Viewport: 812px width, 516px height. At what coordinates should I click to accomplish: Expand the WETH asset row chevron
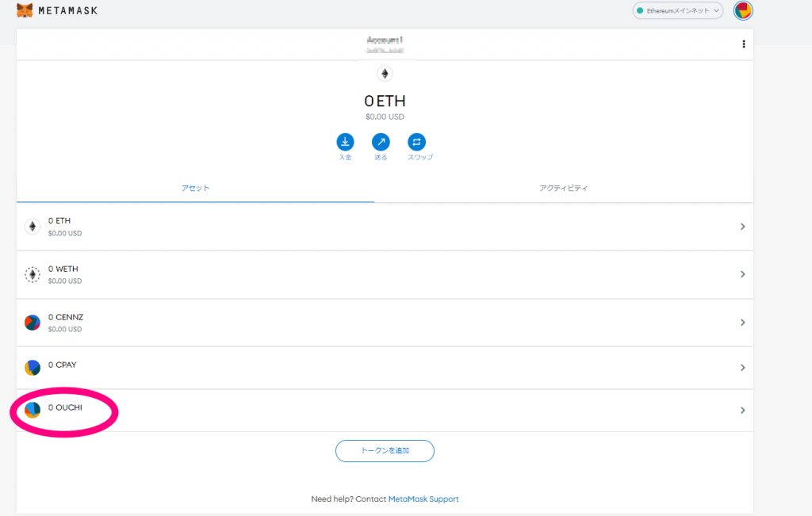(742, 274)
